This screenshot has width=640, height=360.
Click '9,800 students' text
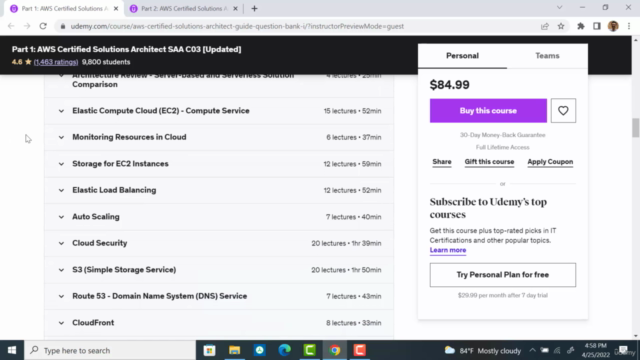point(106,62)
